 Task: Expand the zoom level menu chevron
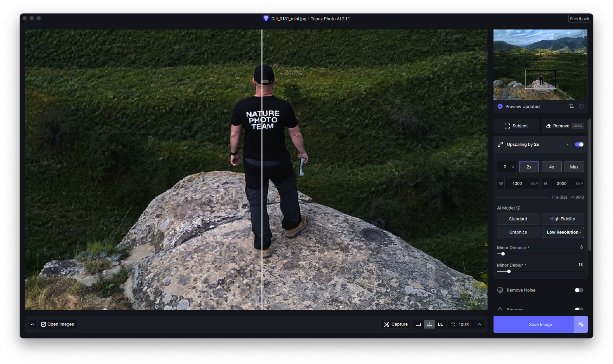[479, 324]
